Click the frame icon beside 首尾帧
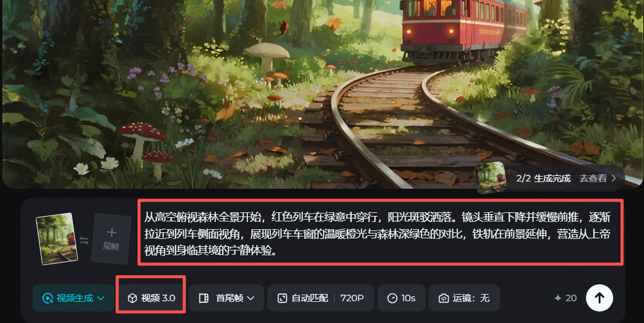The height and width of the screenshot is (323, 644). tap(204, 298)
